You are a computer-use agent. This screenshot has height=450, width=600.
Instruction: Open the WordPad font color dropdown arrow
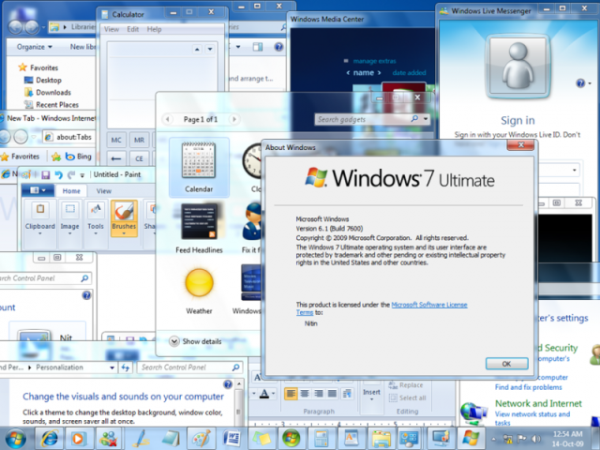coord(273,393)
